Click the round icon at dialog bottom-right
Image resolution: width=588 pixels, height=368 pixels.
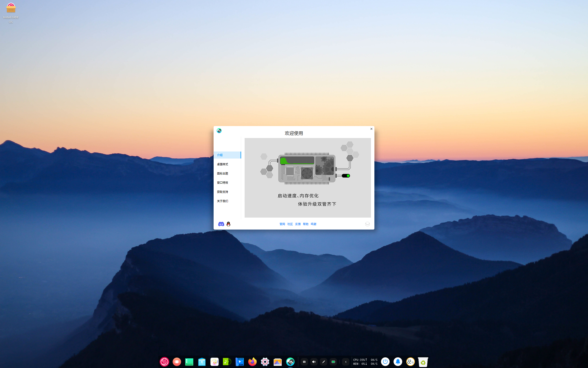(367, 224)
